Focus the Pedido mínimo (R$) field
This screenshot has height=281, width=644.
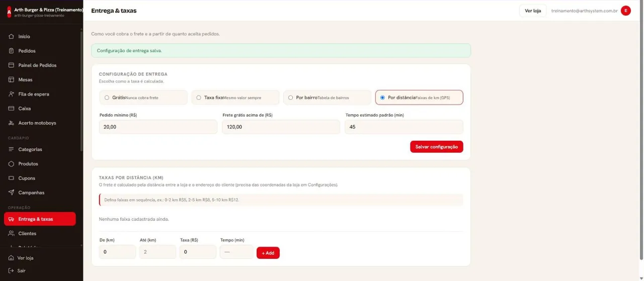pos(158,127)
